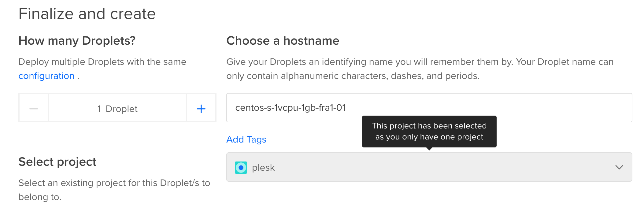644x219 pixels.
Task: Open the plesk project dropdown
Action: pos(429,167)
